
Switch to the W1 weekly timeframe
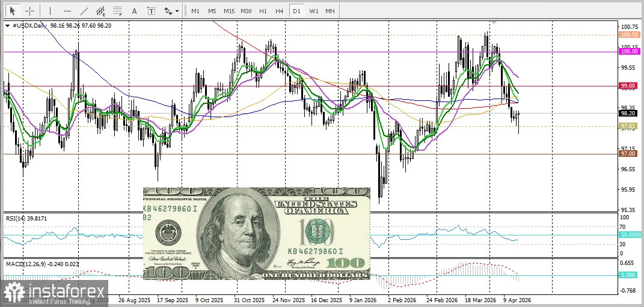click(313, 11)
